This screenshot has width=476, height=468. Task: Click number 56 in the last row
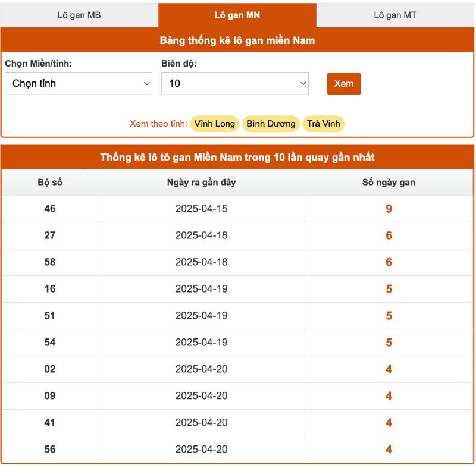tap(50, 450)
